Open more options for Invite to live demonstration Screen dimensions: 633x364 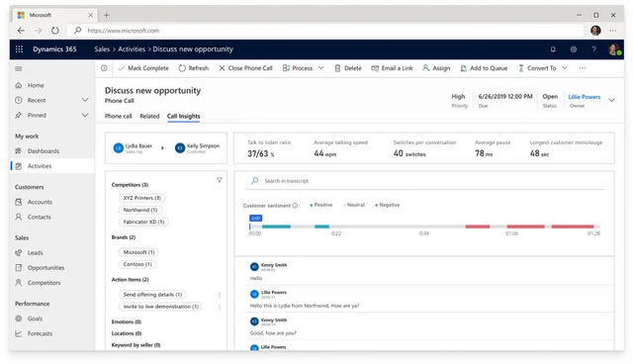[x=220, y=307]
